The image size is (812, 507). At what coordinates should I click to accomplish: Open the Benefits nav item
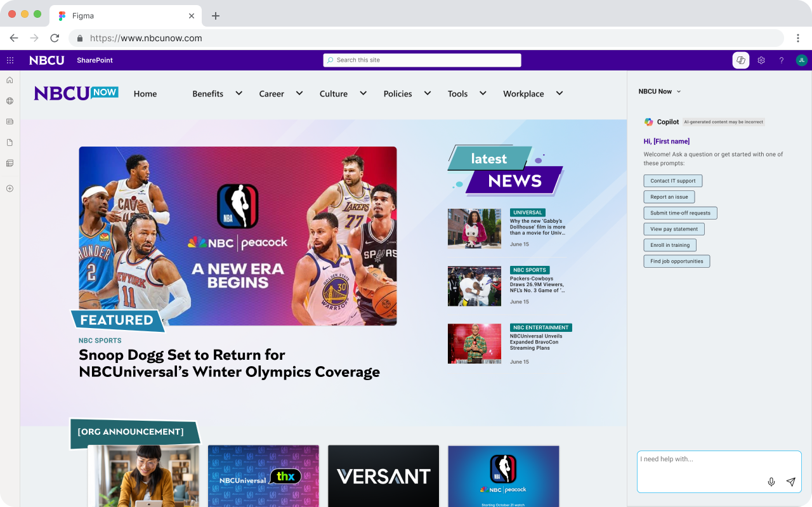point(207,94)
